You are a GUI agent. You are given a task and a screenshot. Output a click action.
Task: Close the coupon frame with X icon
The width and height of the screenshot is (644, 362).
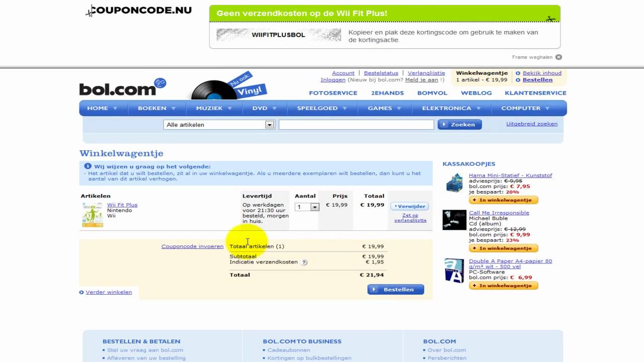[x=558, y=57]
